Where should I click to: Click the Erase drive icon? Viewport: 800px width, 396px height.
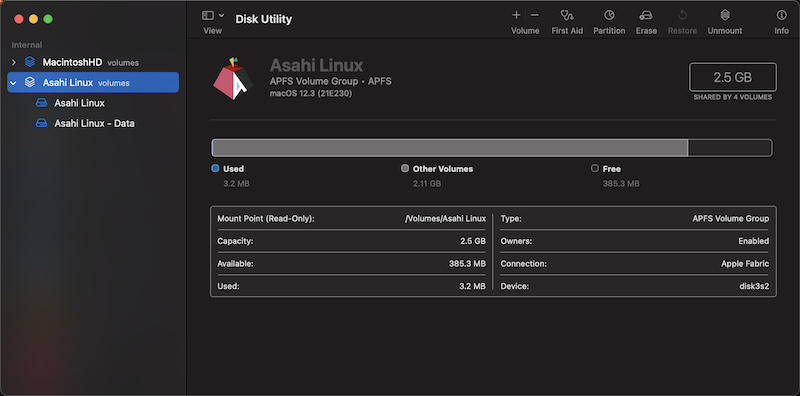pos(646,15)
